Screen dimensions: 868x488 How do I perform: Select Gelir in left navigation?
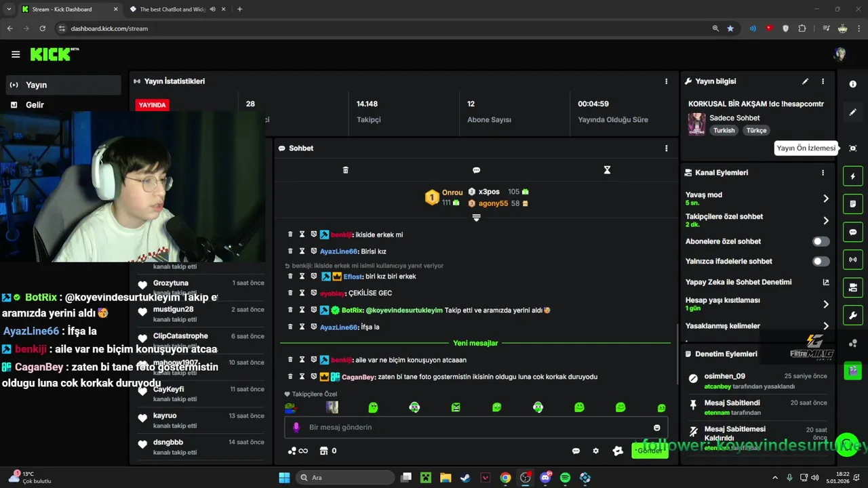pyautogui.click(x=64, y=104)
